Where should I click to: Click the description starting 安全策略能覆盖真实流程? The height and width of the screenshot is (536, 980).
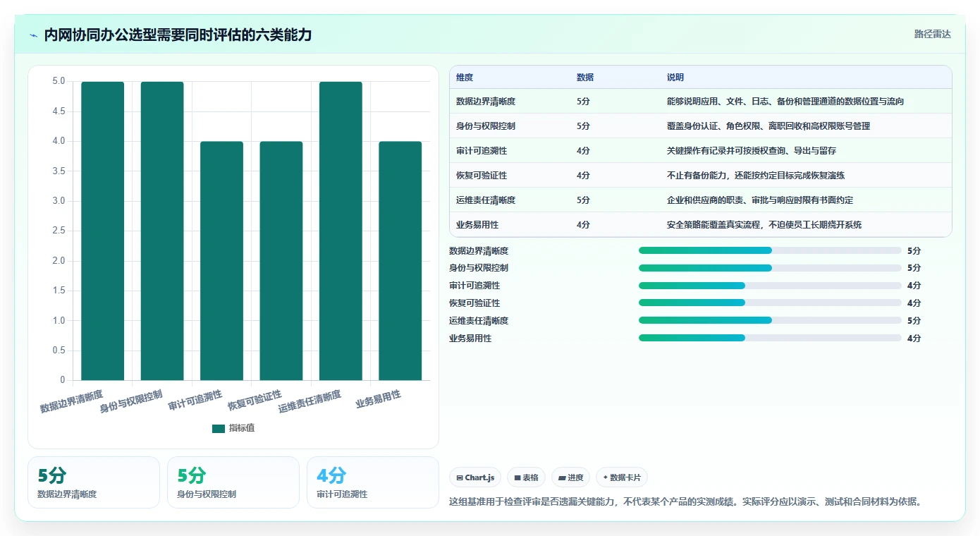tap(764, 225)
